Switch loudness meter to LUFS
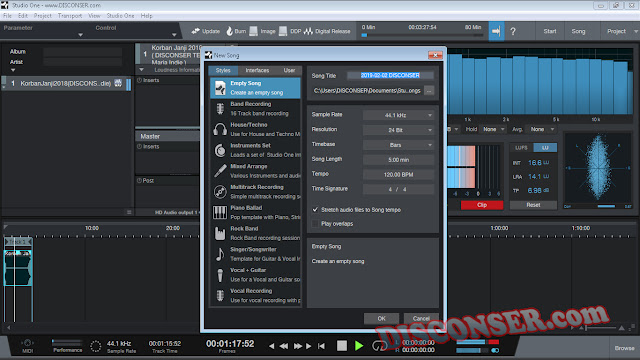Image resolution: width=640 pixels, height=360 pixels. (x=521, y=147)
